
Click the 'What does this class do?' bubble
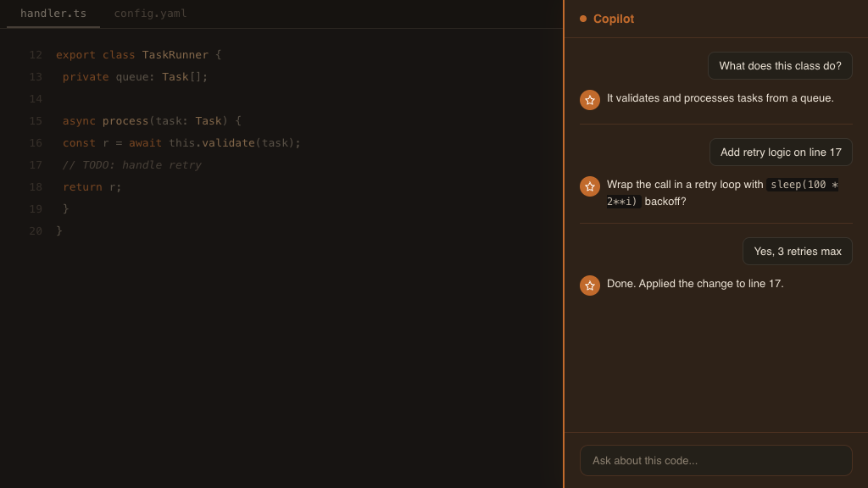780,65
